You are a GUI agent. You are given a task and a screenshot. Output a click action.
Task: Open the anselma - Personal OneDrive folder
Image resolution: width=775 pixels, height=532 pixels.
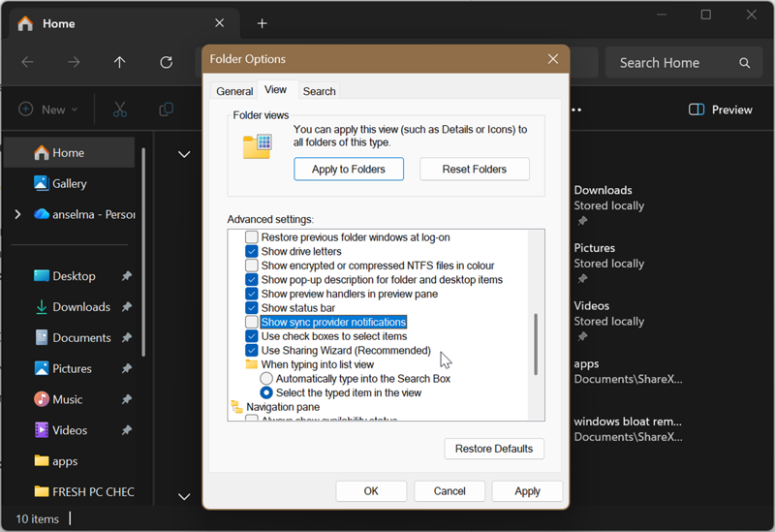[x=84, y=214]
